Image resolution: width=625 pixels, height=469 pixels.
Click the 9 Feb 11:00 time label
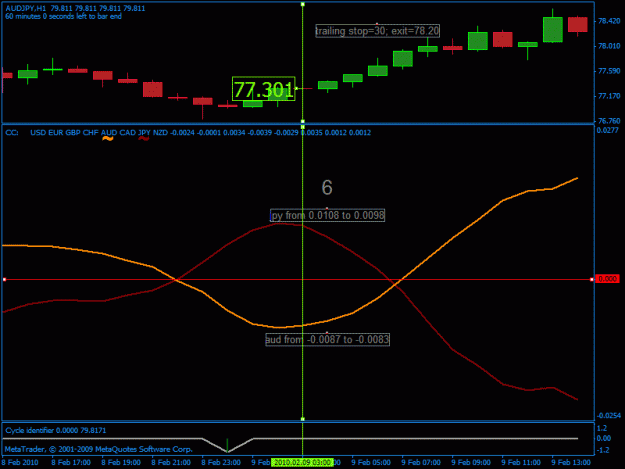pyautogui.click(x=521, y=462)
